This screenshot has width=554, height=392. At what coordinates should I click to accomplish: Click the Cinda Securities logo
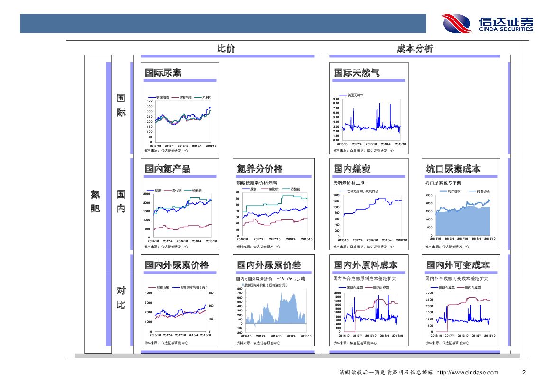487,23
